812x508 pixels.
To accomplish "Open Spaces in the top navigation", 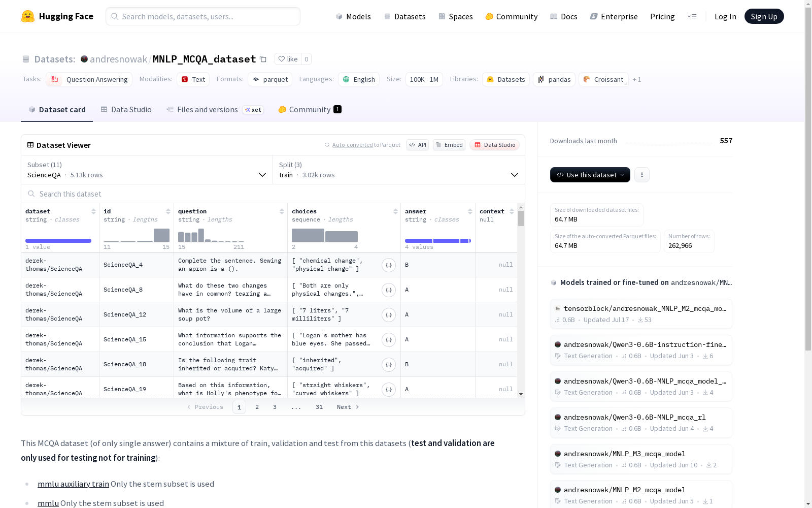I will coord(456,16).
